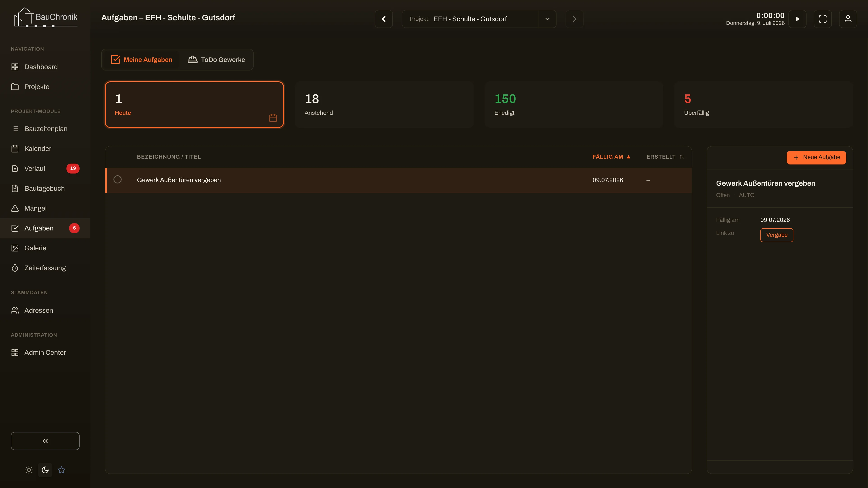This screenshot has width=868, height=488.
Task: Select Aufgaben in the sidebar
Action: point(45,228)
